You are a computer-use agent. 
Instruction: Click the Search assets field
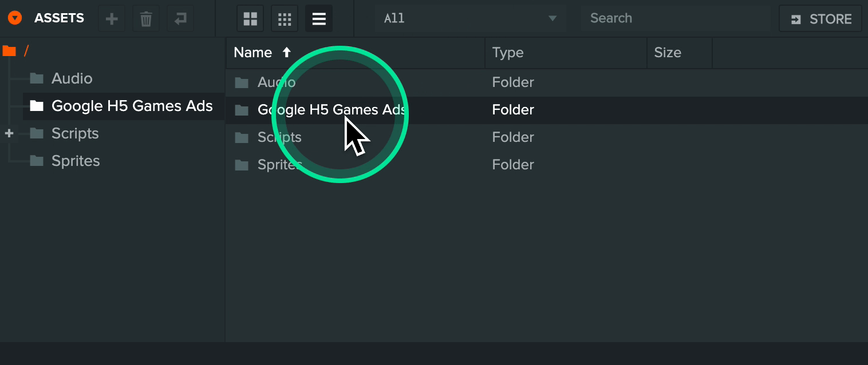tap(675, 18)
